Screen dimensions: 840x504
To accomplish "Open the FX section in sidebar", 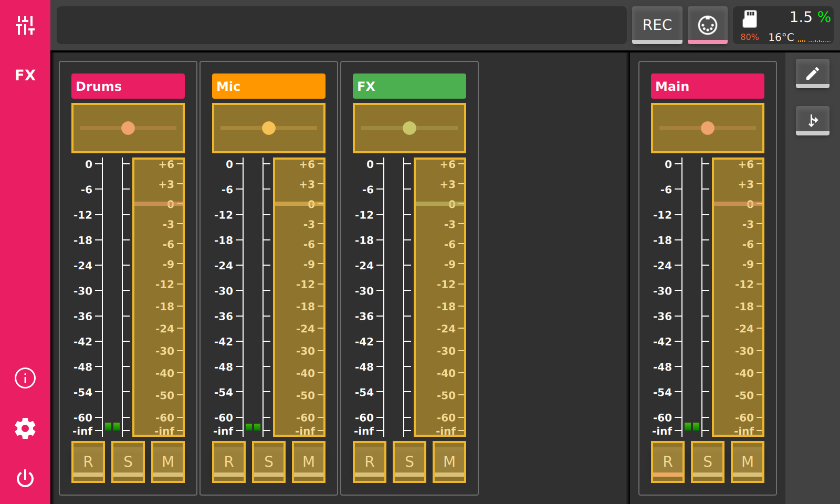I will (x=25, y=75).
